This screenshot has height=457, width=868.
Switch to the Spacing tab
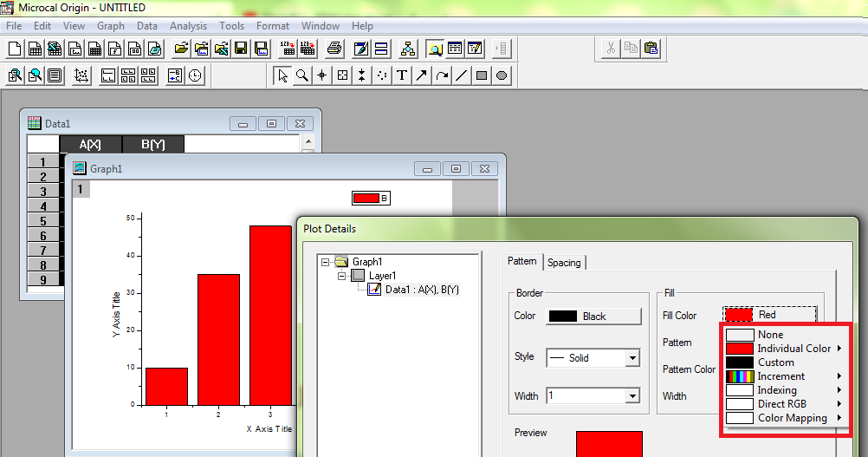click(564, 262)
